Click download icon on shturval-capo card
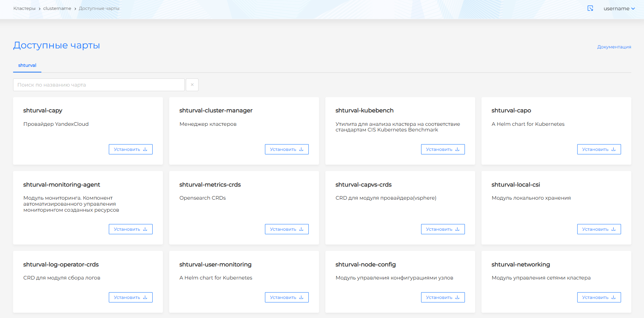 pyautogui.click(x=614, y=149)
